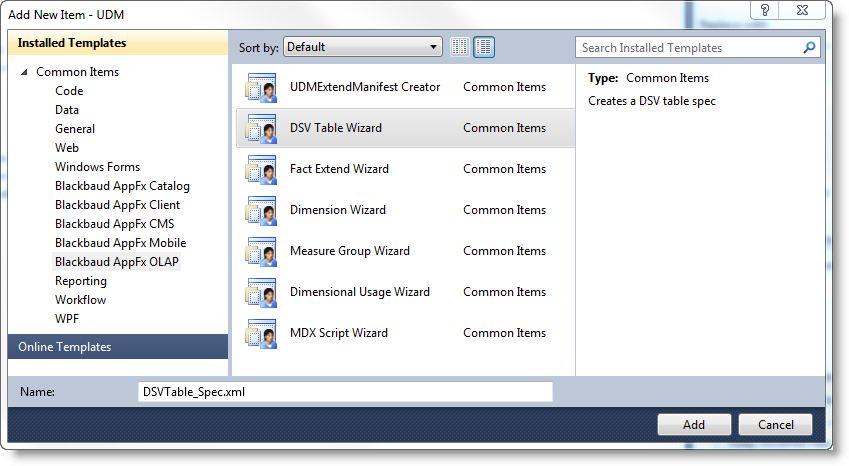849x466 pixels.
Task: Select the Reporting category
Action: tap(81, 281)
